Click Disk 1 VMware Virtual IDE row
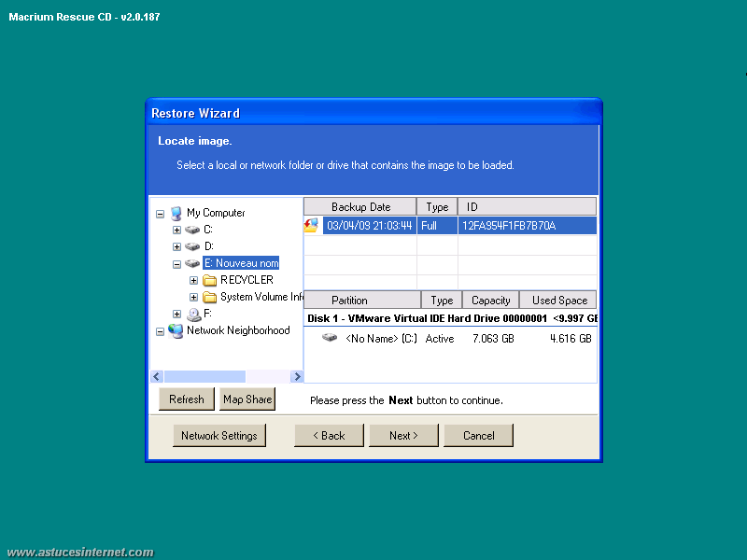The width and height of the screenshot is (747, 560). click(450, 318)
